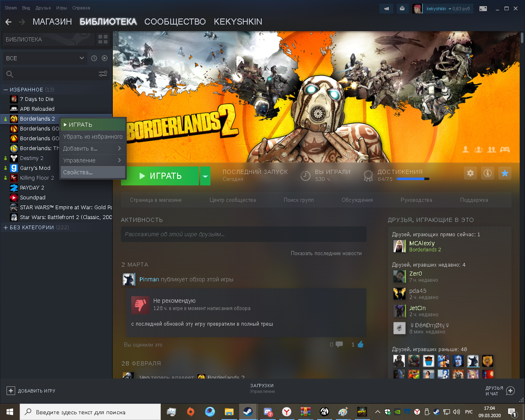Open the dropdown arrow beside ИГРАТЬ
525x420 pixels.
point(205,176)
